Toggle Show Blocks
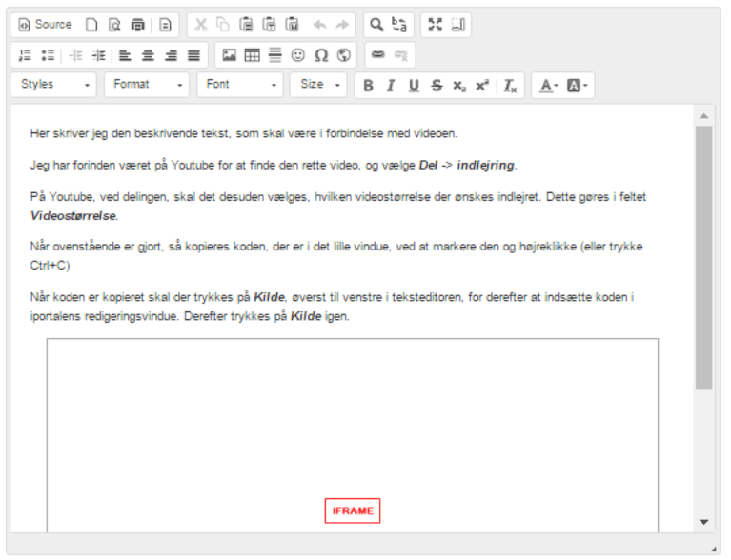 [457, 24]
